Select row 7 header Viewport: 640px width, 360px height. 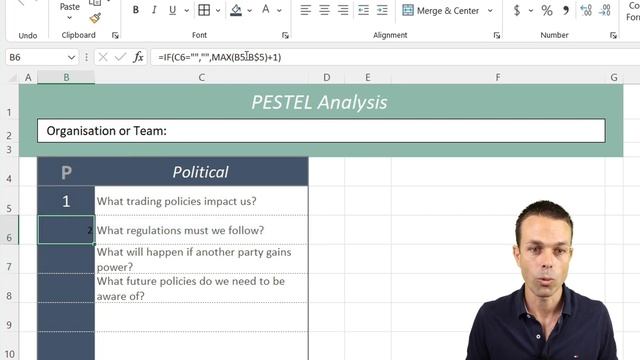(x=9, y=259)
